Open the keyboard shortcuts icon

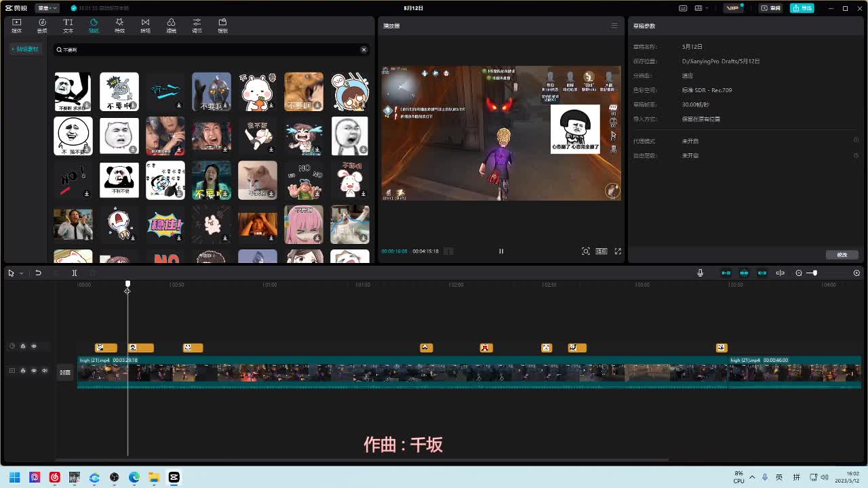(684, 8)
